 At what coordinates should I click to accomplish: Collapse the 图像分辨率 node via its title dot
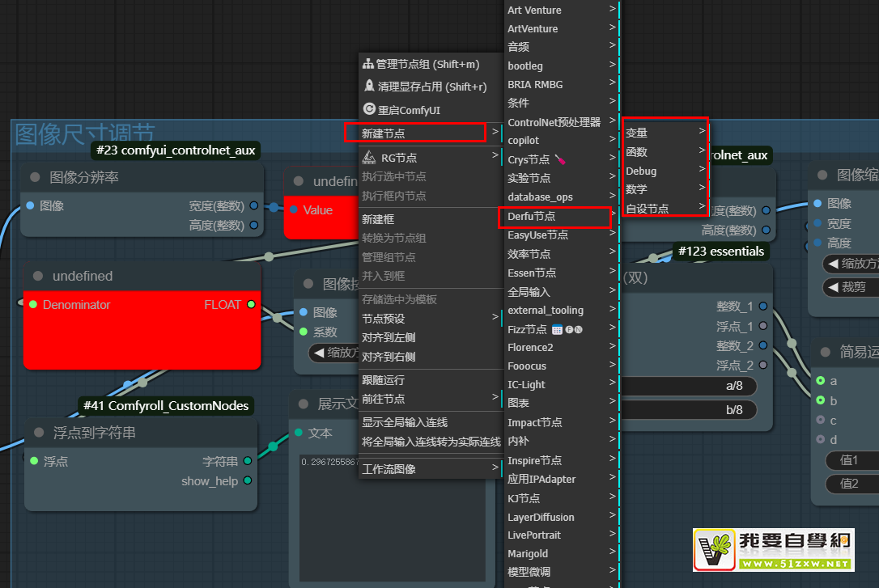(x=35, y=177)
